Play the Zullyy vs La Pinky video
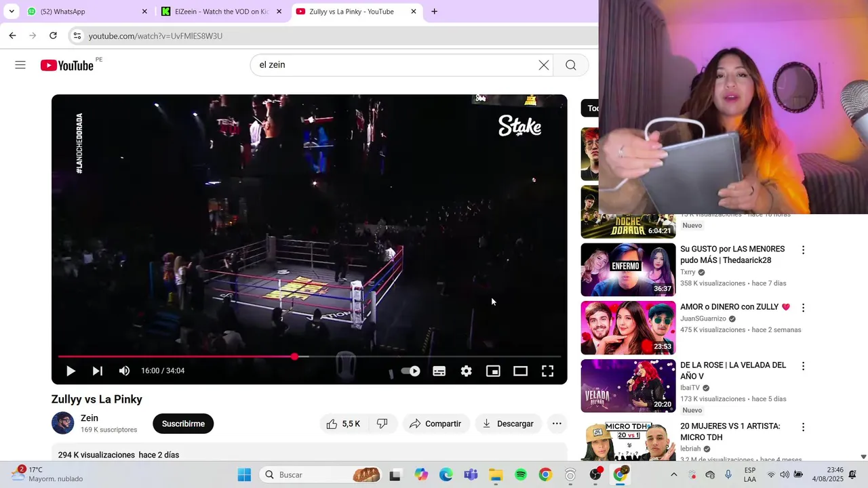 (x=71, y=371)
